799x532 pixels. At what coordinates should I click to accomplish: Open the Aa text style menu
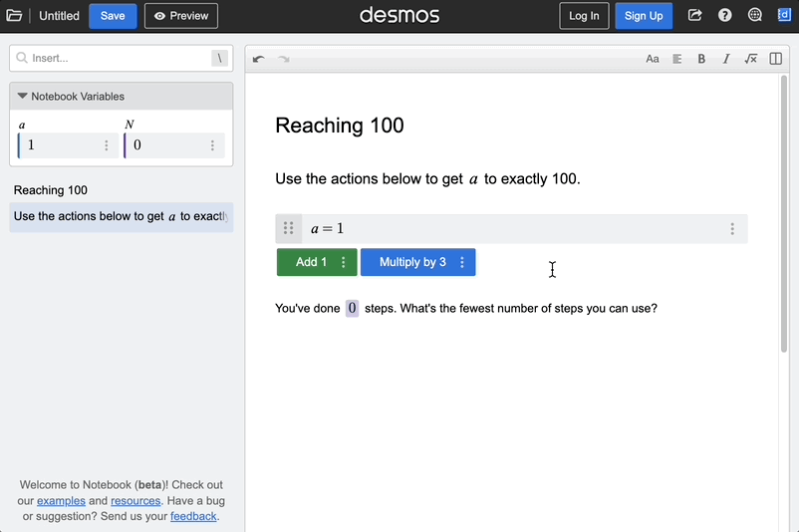pos(653,59)
